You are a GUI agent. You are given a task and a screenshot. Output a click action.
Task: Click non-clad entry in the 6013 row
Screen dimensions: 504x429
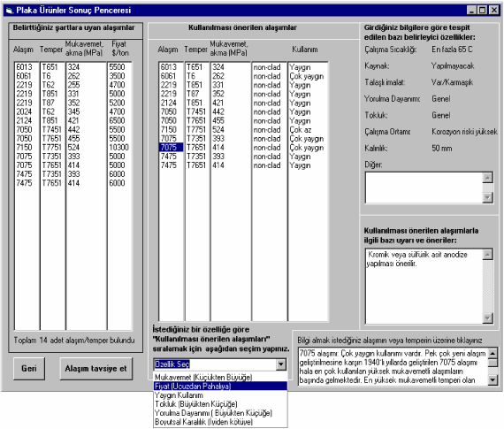click(x=267, y=67)
